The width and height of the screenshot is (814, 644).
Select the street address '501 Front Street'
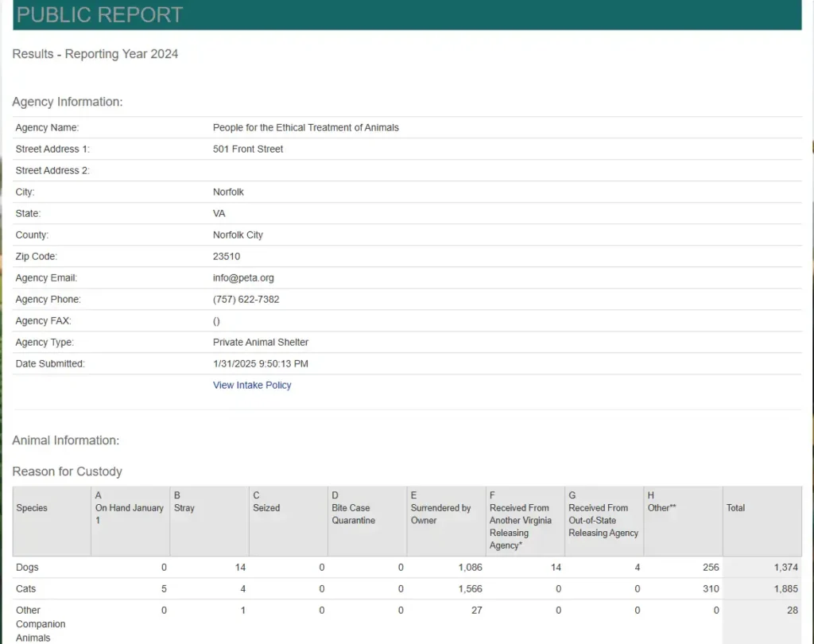[248, 149]
